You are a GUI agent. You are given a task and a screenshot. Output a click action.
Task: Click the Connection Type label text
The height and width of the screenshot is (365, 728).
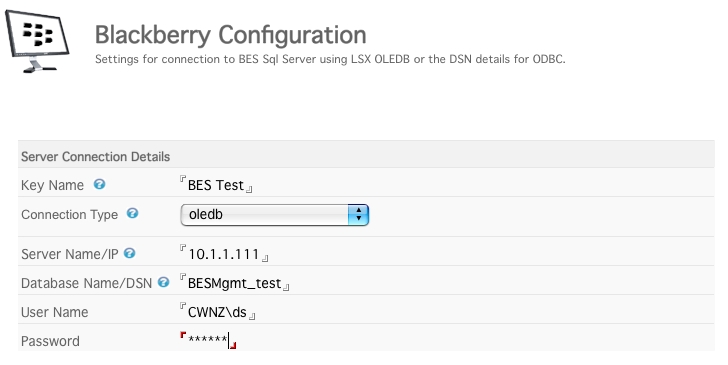pyautogui.click(x=70, y=215)
